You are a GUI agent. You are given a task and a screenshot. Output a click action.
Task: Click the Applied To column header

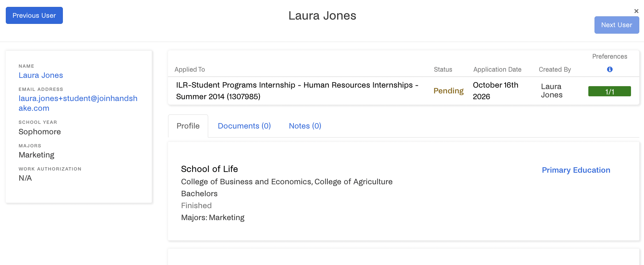pos(190,70)
